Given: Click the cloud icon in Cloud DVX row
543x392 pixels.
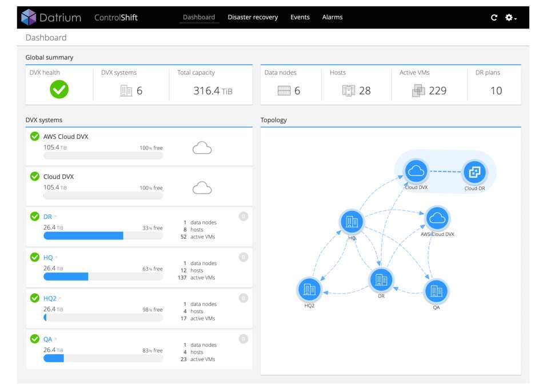Looking at the screenshot, I should (202, 188).
